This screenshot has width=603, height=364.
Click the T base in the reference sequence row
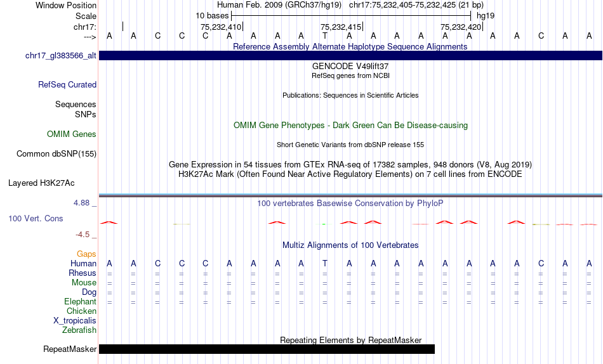click(325, 36)
